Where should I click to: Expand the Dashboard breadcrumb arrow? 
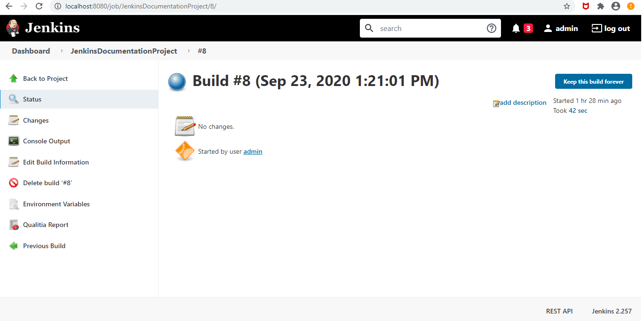(x=62, y=51)
